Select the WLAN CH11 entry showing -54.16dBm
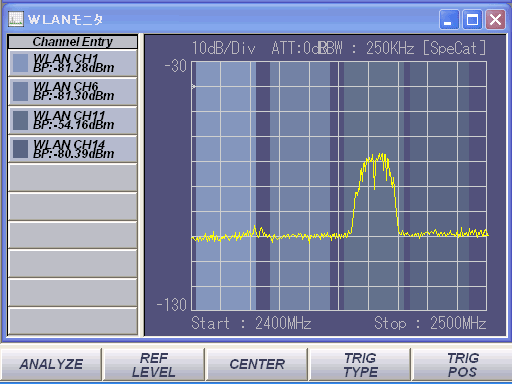512x384 pixels. [73, 120]
